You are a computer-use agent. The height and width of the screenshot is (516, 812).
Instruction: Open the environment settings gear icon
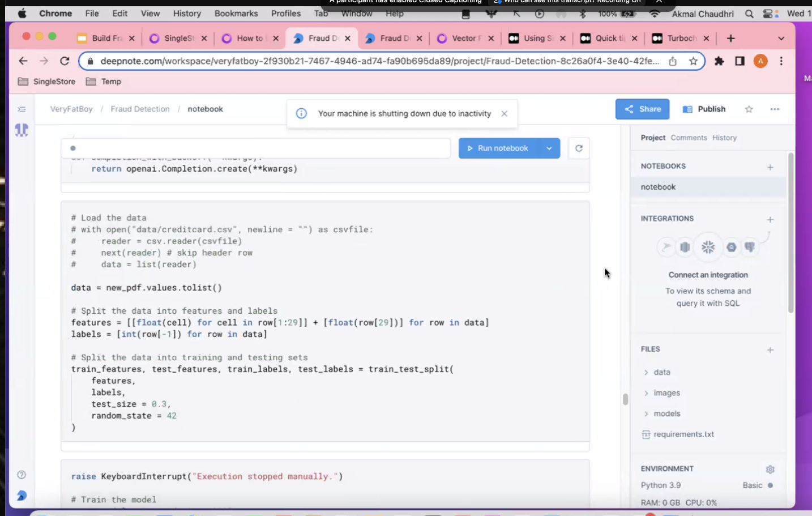coord(770,469)
